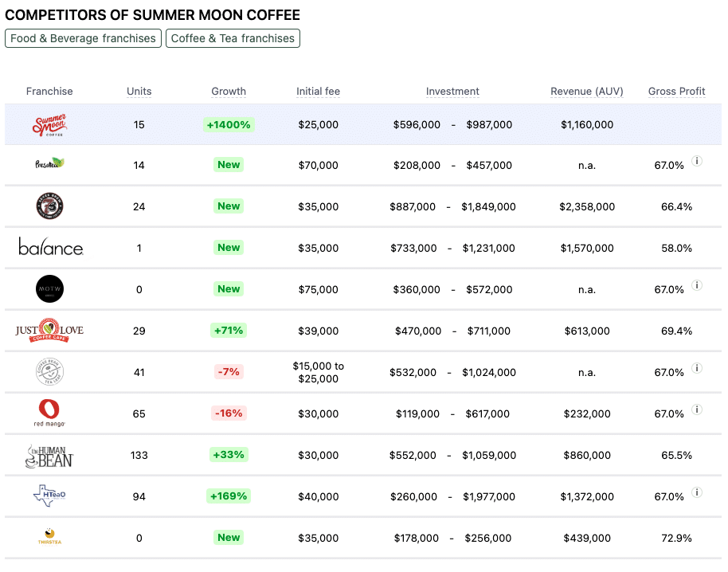728x572 pixels.
Task: Click info icon in MOTW row
Action: click(x=697, y=285)
